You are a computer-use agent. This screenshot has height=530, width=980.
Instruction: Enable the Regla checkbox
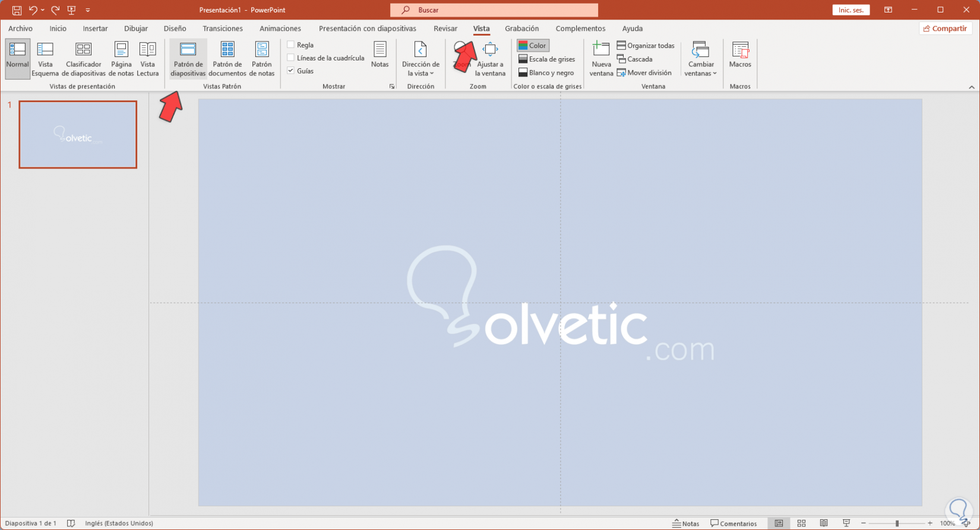pyautogui.click(x=290, y=45)
